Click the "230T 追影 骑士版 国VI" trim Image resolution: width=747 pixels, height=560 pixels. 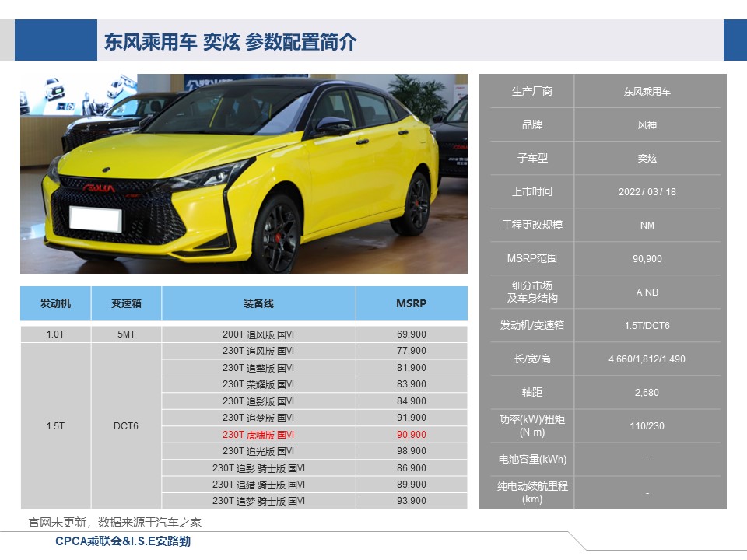[x=258, y=468]
